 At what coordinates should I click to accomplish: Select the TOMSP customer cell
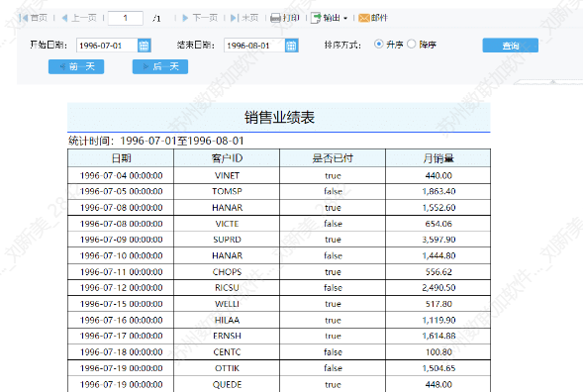pyautogui.click(x=227, y=191)
